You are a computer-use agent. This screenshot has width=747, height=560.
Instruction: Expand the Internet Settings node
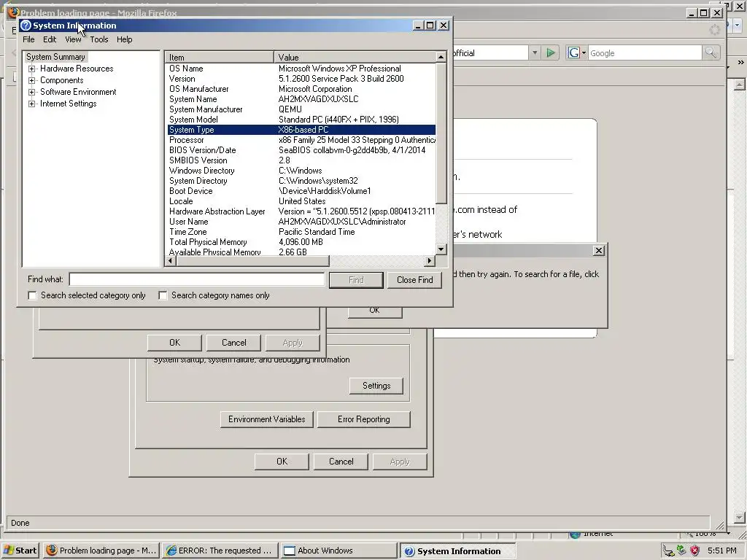[x=31, y=104]
